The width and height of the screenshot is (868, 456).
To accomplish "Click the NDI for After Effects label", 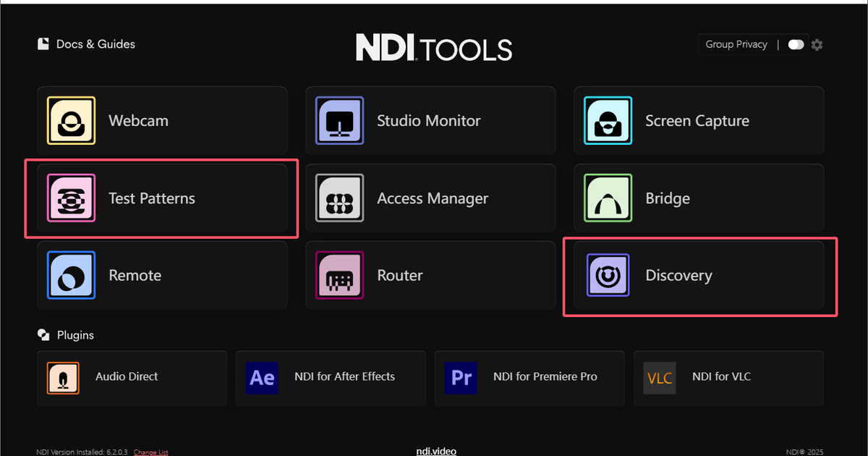I will point(345,376).
